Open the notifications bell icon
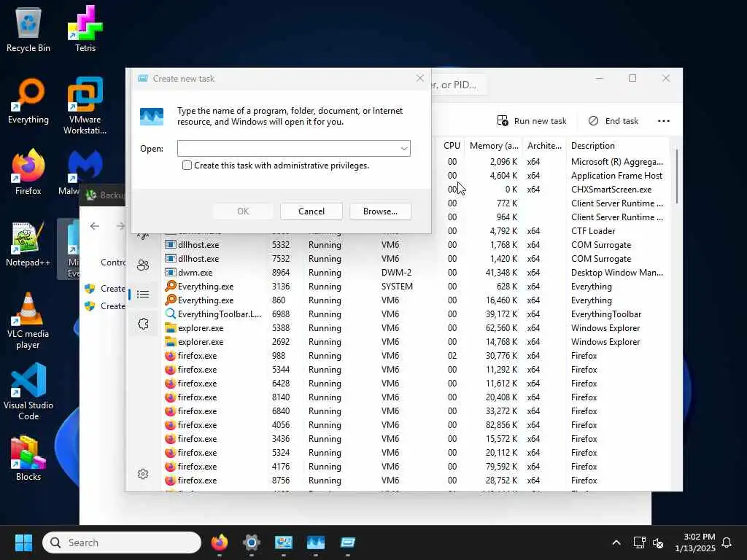747x560 pixels. pyautogui.click(x=727, y=542)
